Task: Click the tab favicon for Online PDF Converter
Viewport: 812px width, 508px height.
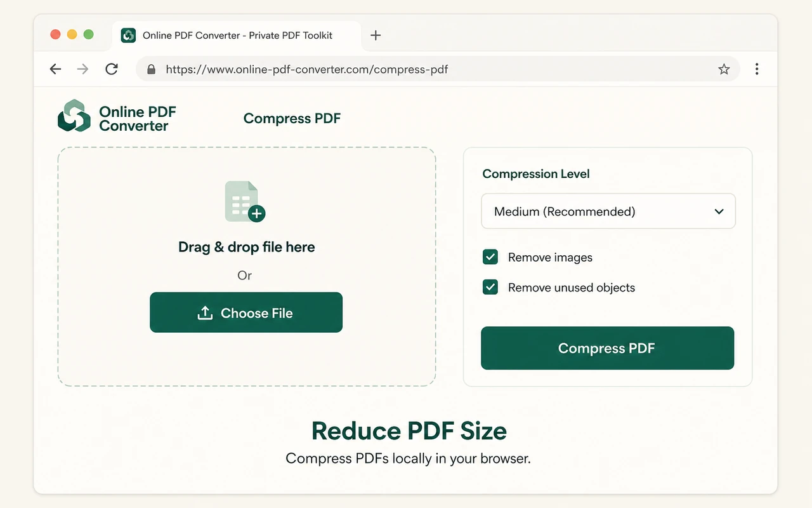Action: 129,36
